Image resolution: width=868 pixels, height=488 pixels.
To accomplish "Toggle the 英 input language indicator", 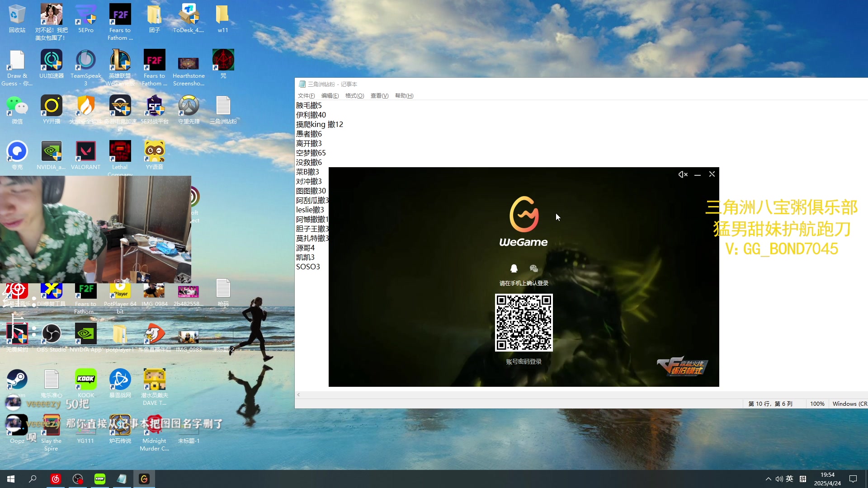I will pos(789,479).
